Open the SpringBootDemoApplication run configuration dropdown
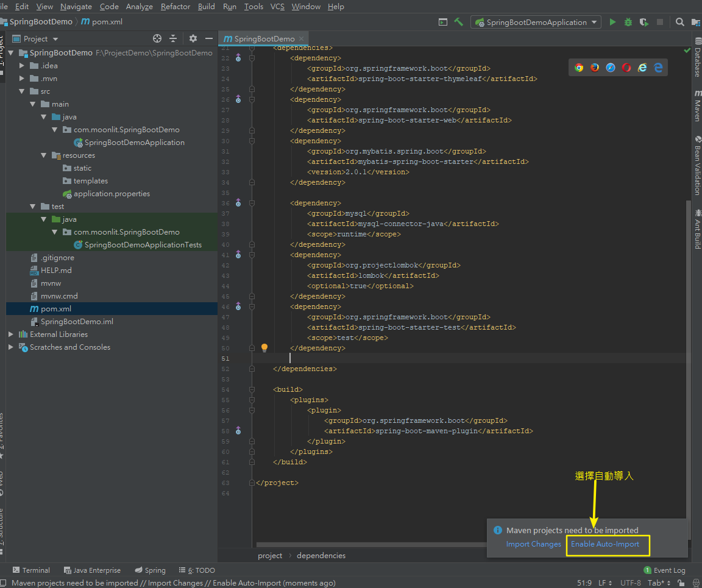This screenshot has width=702, height=588. [536, 22]
